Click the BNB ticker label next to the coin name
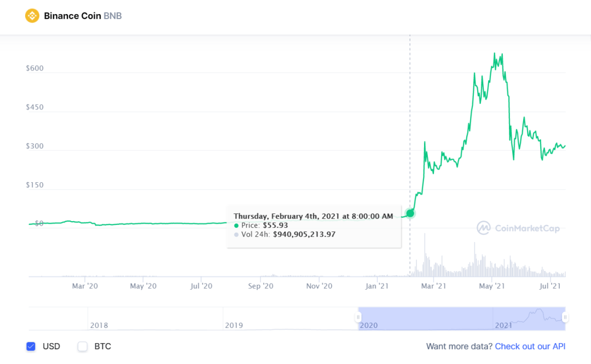 113,16
